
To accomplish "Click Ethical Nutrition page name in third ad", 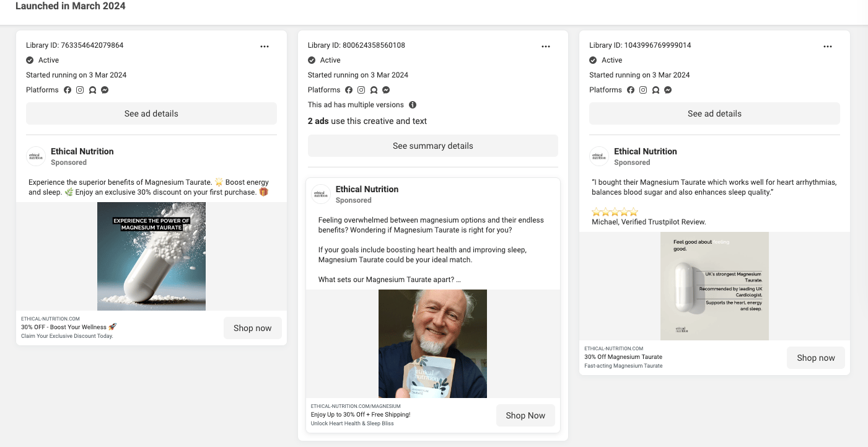I will click(x=645, y=151).
